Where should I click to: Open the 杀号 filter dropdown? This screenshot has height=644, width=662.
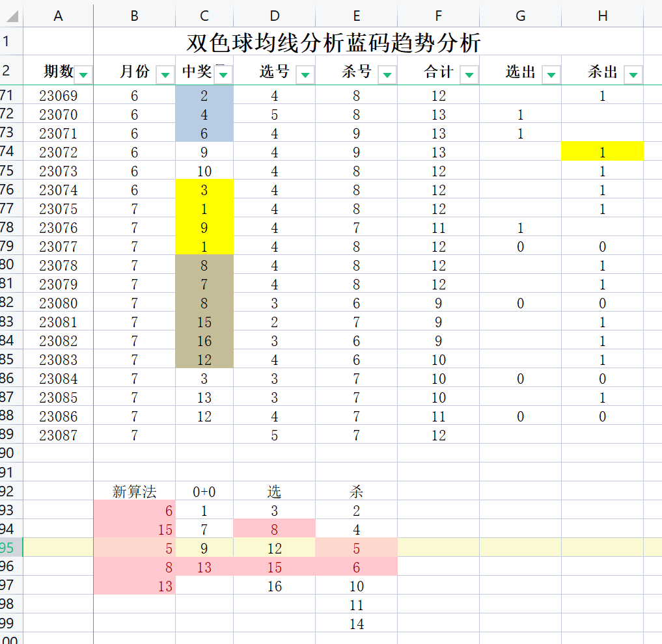(x=387, y=75)
